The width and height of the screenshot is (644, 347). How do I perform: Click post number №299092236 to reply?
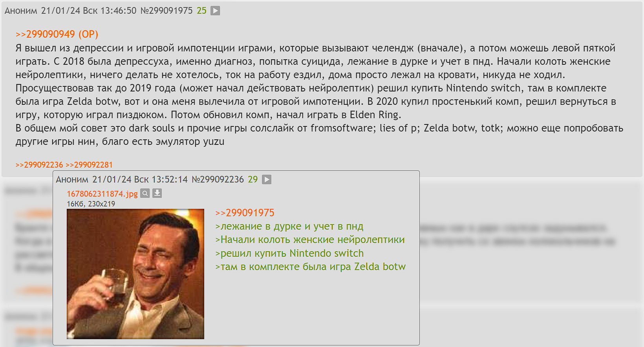coord(218,179)
